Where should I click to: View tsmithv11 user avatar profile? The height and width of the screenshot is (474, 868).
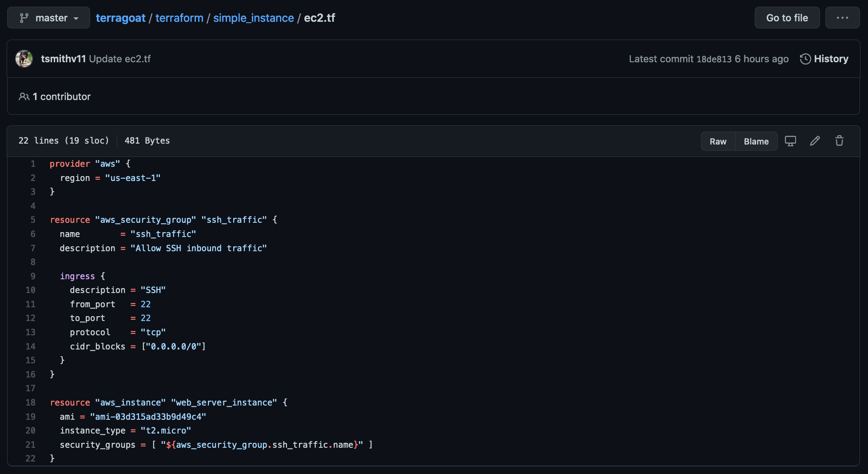[x=24, y=59]
